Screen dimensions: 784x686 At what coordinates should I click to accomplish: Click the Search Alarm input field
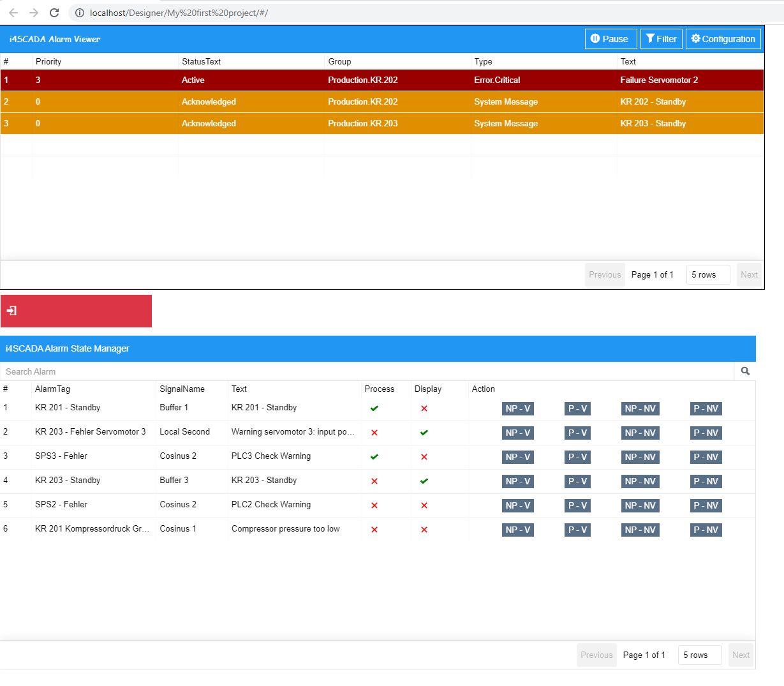[367, 371]
